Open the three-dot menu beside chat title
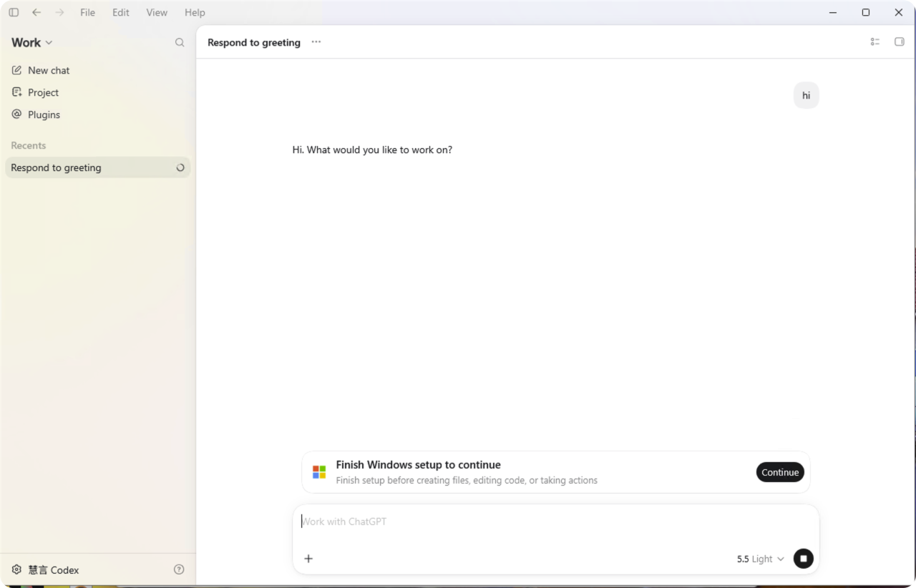The height and width of the screenshot is (588, 916). (x=316, y=42)
